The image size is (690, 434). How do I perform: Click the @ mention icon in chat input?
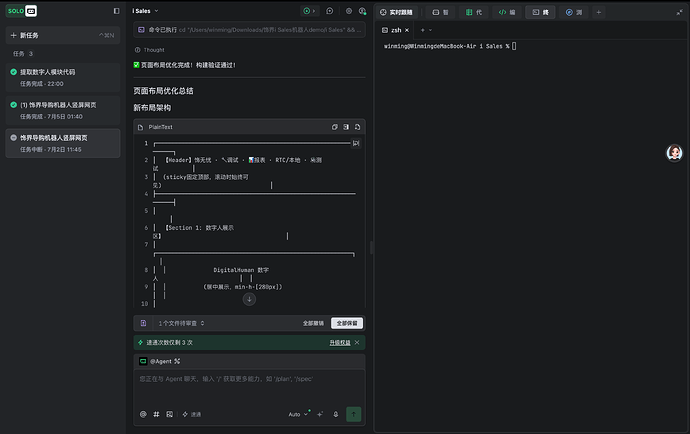(x=143, y=414)
